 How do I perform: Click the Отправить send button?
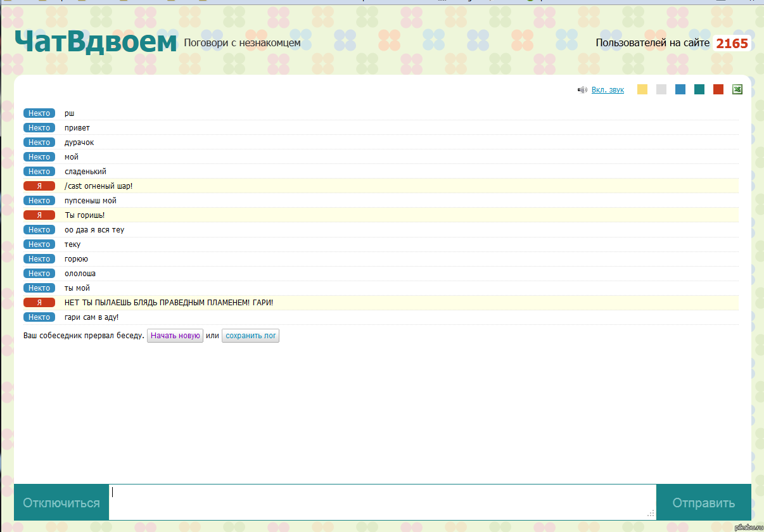pyautogui.click(x=703, y=503)
